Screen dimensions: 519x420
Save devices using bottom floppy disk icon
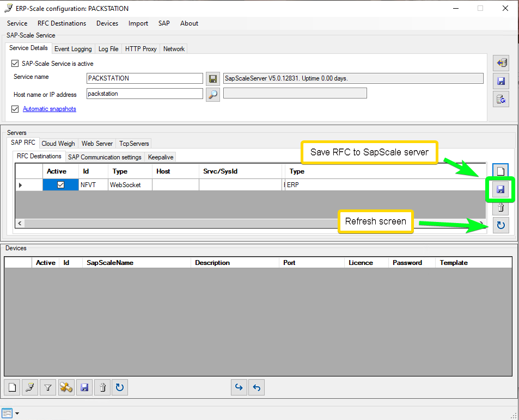(84, 387)
